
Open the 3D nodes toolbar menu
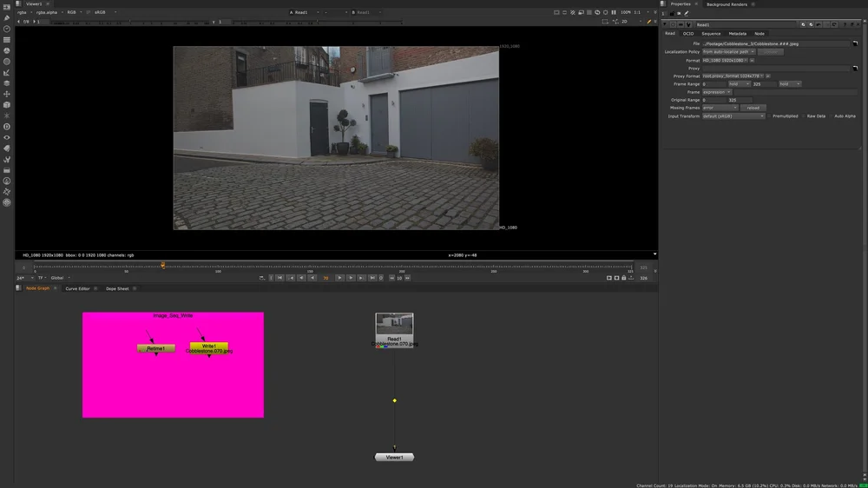click(x=7, y=105)
